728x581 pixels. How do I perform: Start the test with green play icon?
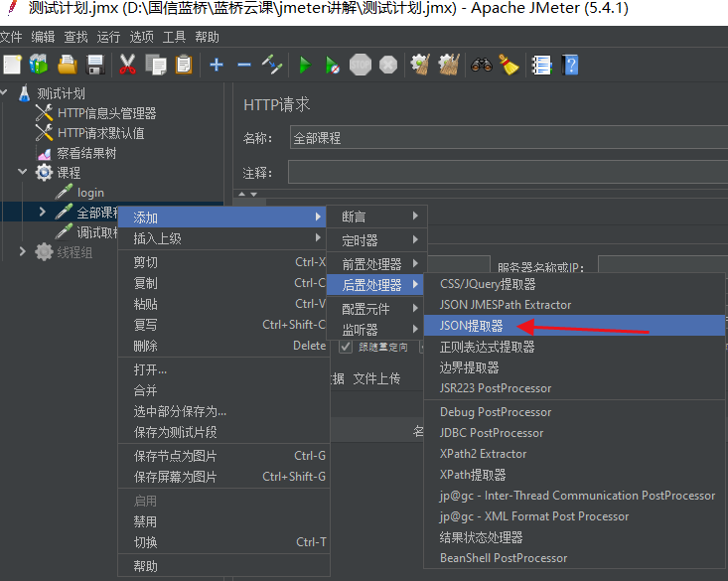(305, 65)
